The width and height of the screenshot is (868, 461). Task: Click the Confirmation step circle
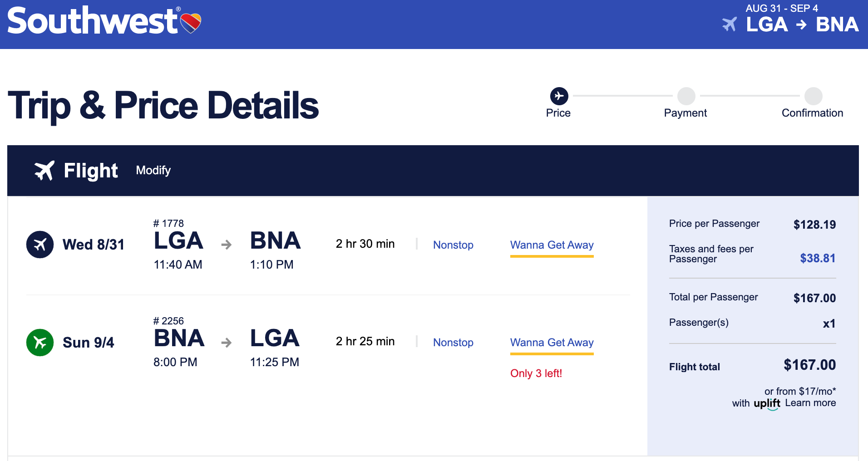click(813, 96)
